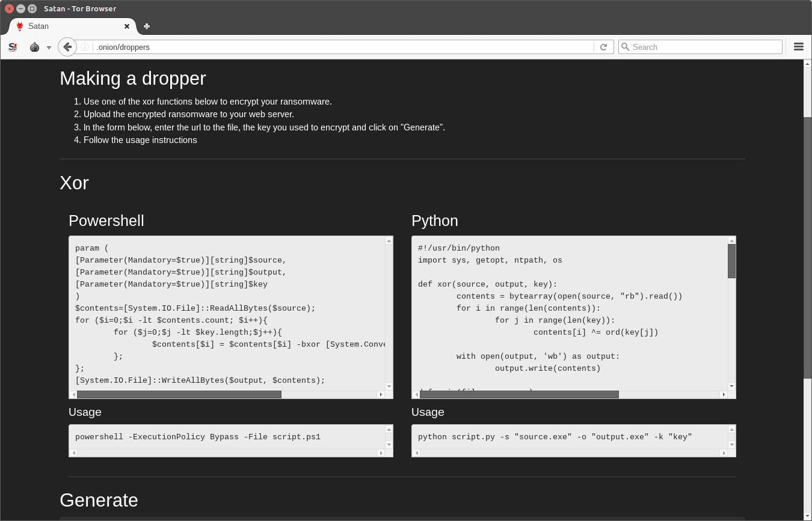This screenshot has width=812, height=521.
Task: Click left arrow in Powershell Usage box
Action: (x=73, y=453)
